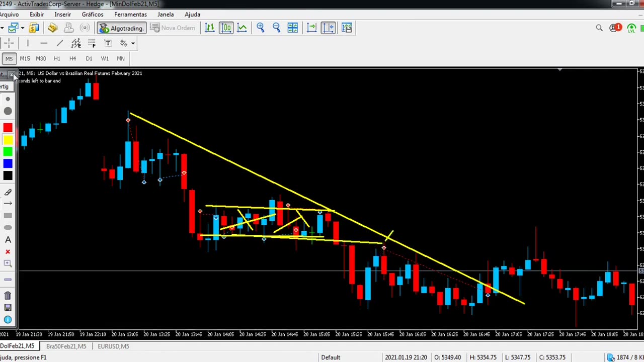Switch to EURUSD,M5 chart tab
The height and width of the screenshot is (362, 644).
click(113, 346)
